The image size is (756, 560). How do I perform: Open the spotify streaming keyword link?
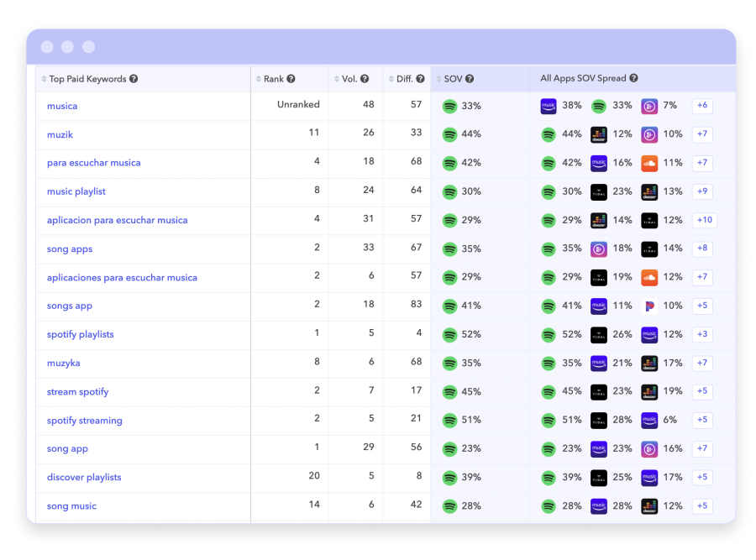click(x=84, y=421)
